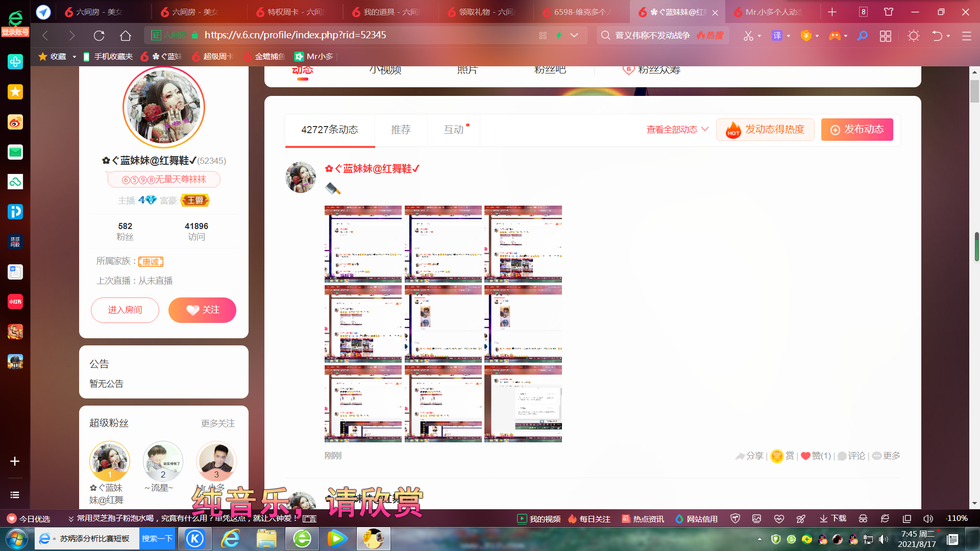Screen dimensions: 980x551
Task: Switch to the 互动 tab
Action: click(x=454, y=130)
